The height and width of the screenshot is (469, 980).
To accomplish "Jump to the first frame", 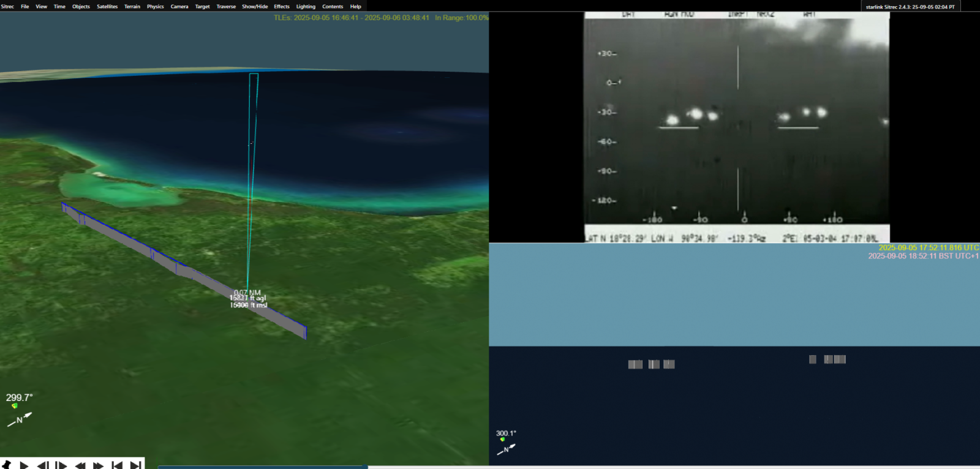I will coord(117,465).
